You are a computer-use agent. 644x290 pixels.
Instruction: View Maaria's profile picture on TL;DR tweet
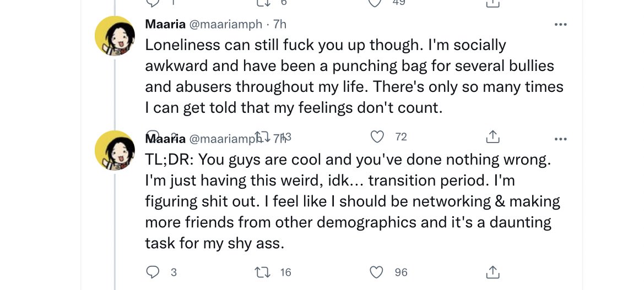115,150
